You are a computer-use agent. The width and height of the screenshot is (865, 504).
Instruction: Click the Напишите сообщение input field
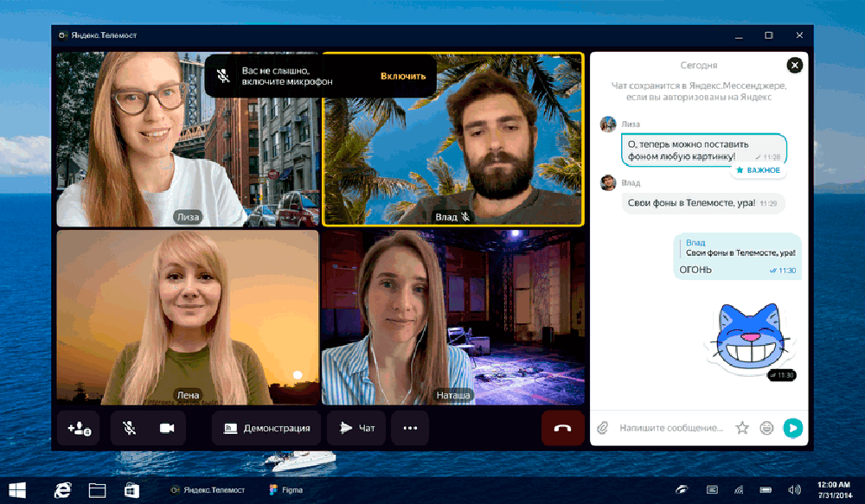(671, 428)
